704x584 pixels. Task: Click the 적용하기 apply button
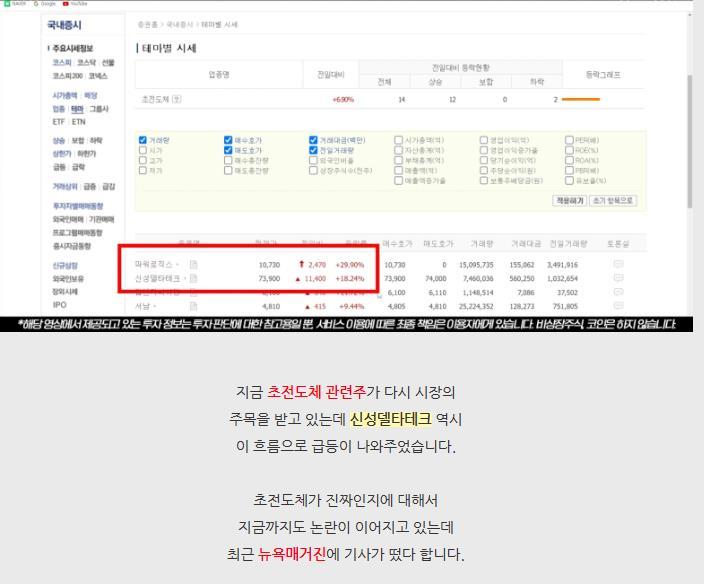(569, 201)
